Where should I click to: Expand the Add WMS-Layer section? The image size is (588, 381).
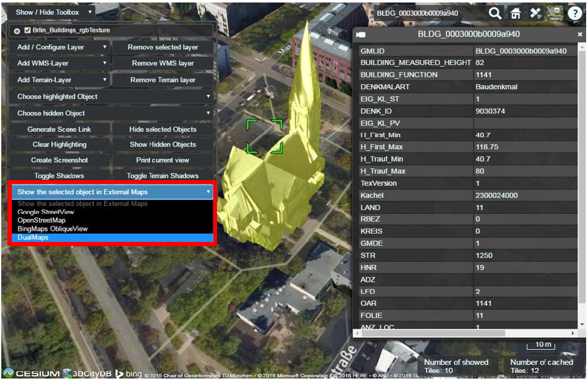60,64
